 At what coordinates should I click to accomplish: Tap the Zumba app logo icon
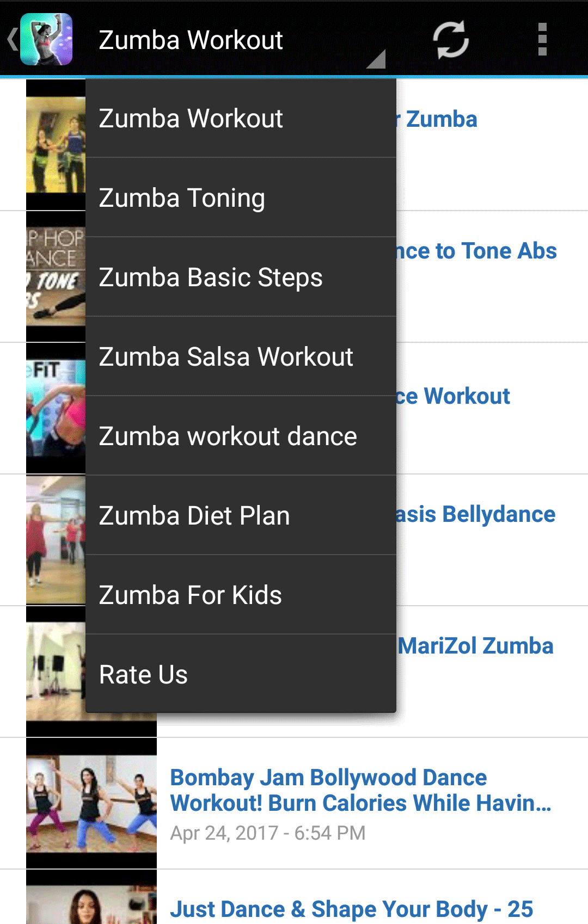(46, 39)
